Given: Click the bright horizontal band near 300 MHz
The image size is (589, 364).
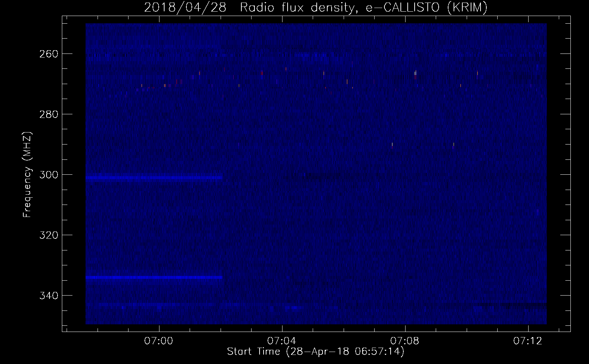Looking at the screenshot, I should (154, 178).
